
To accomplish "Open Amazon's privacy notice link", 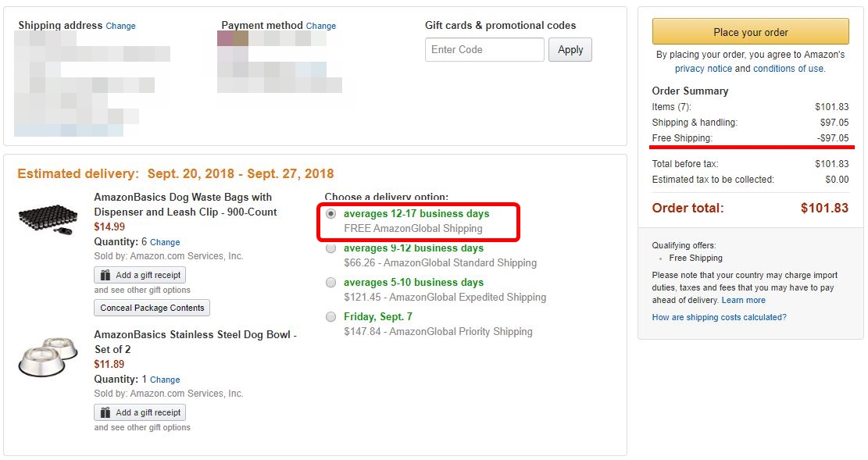I will 703,69.
